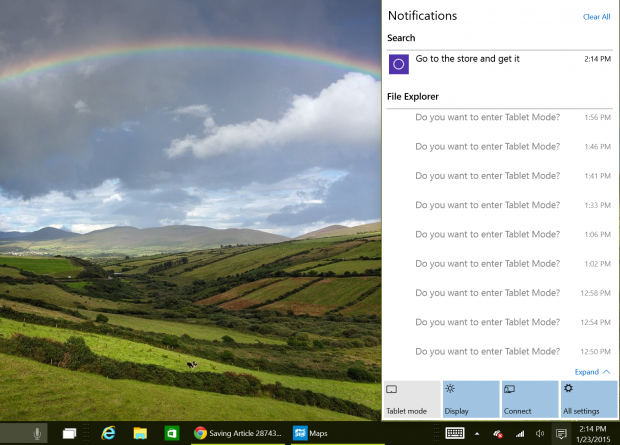Open Tablet Mode notification from 1:02 PM

500,263
